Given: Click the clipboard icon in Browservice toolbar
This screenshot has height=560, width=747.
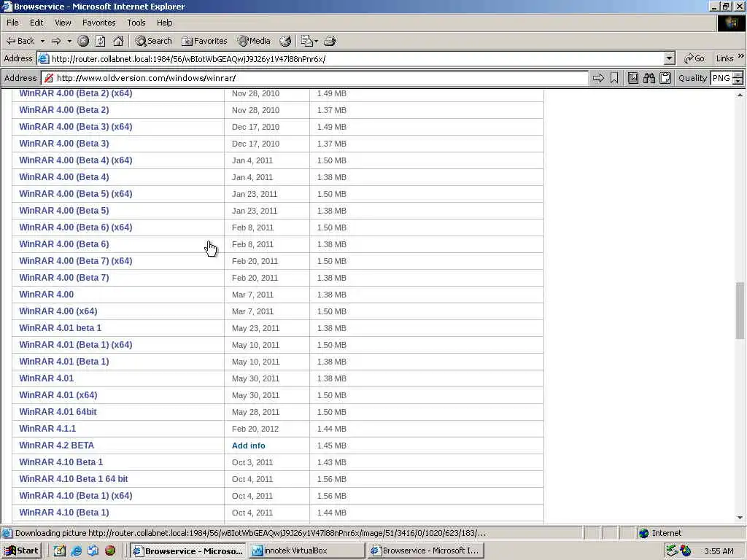Looking at the screenshot, I should coord(665,78).
